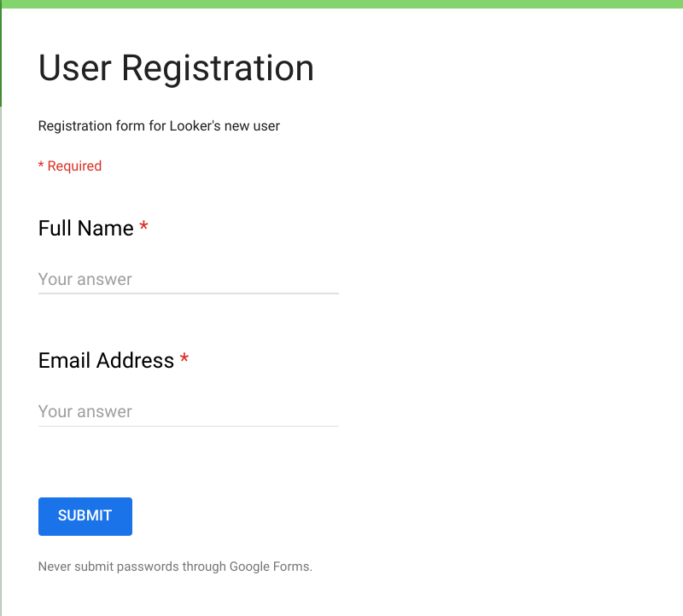Click the password warning text below Submit
683x616 pixels.
(x=175, y=567)
